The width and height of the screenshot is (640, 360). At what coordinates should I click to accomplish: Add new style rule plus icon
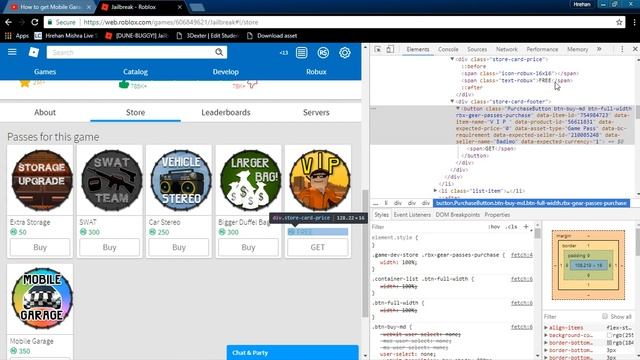point(526,227)
